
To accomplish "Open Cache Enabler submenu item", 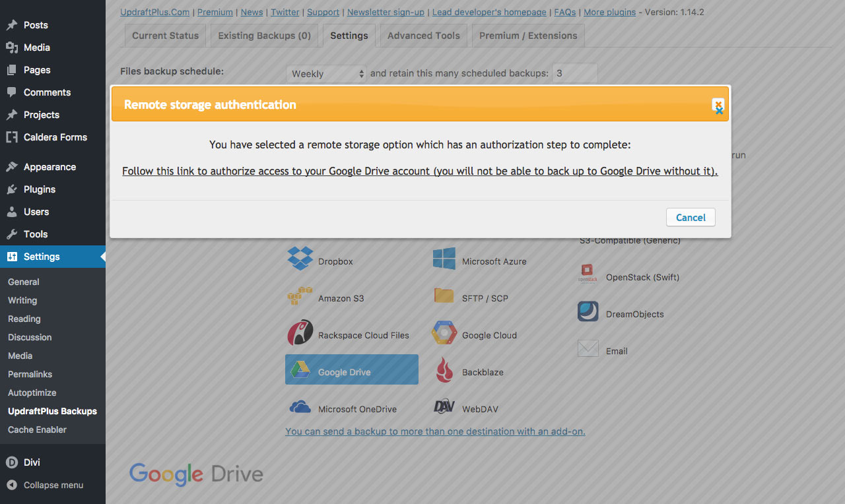I will tap(37, 429).
